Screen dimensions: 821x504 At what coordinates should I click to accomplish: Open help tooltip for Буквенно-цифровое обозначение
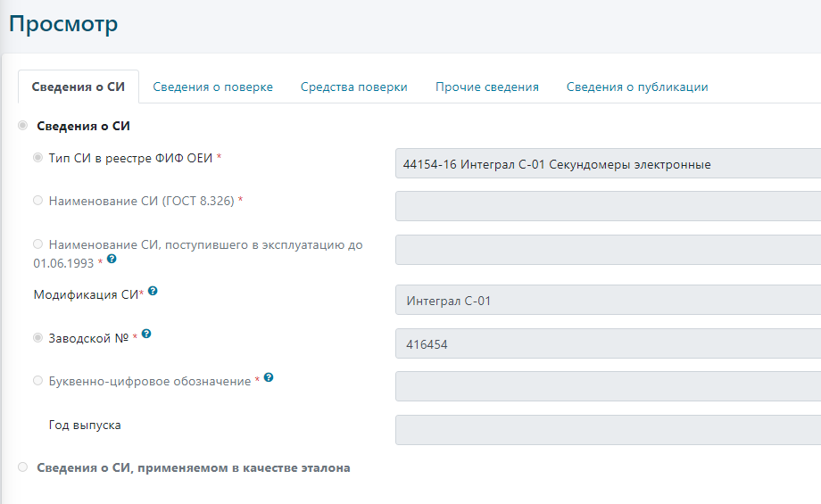point(269,378)
